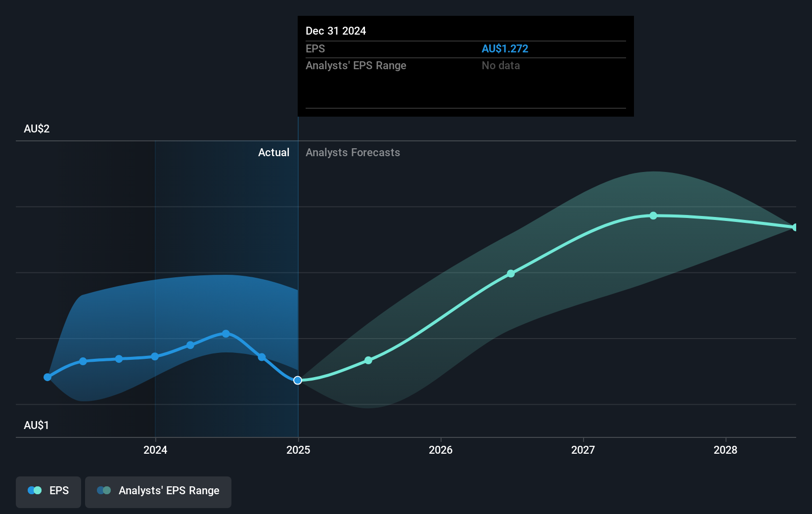Click the 2026 x-axis label
The image size is (812, 514).
pos(441,450)
